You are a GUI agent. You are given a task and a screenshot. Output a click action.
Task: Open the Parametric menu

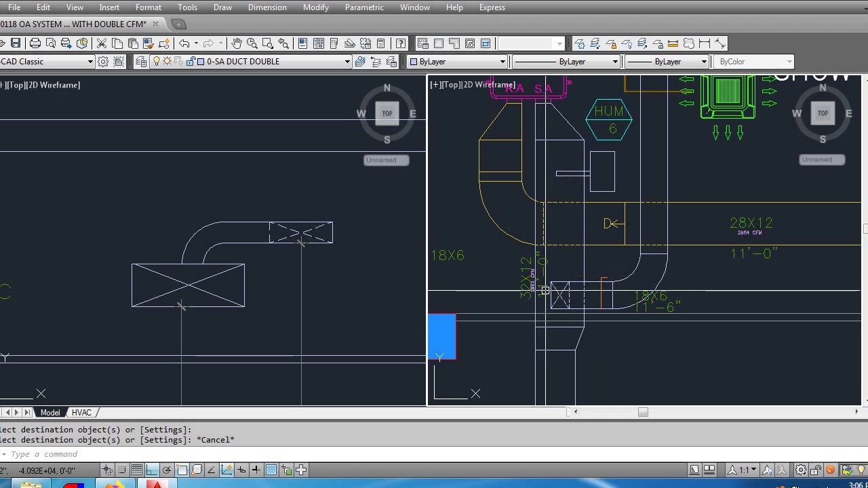point(364,7)
